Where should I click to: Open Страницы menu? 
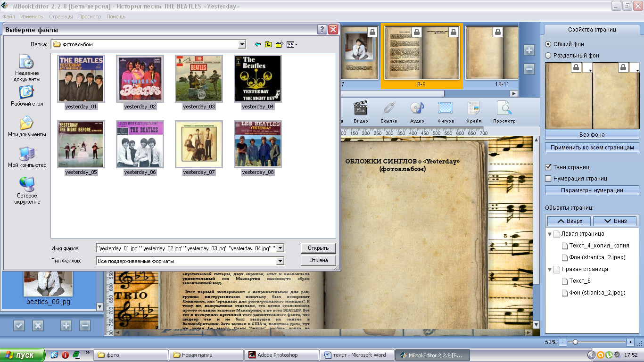tap(61, 16)
